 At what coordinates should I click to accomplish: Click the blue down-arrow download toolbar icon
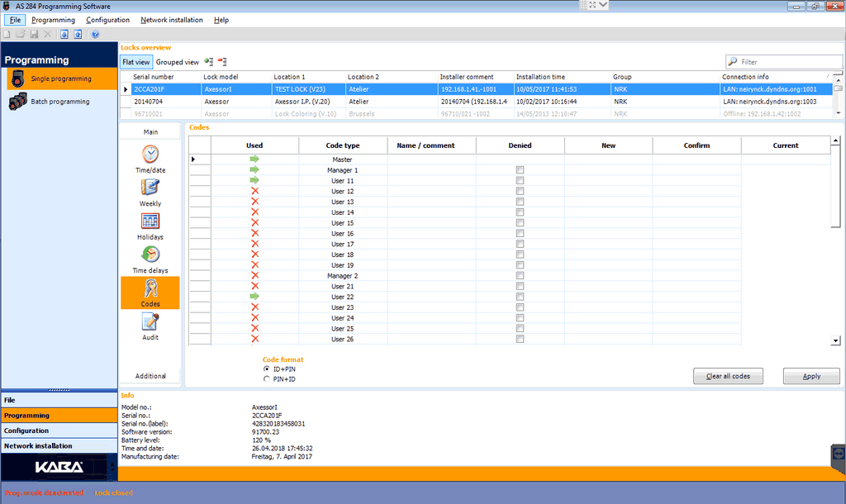[x=64, y=34]
